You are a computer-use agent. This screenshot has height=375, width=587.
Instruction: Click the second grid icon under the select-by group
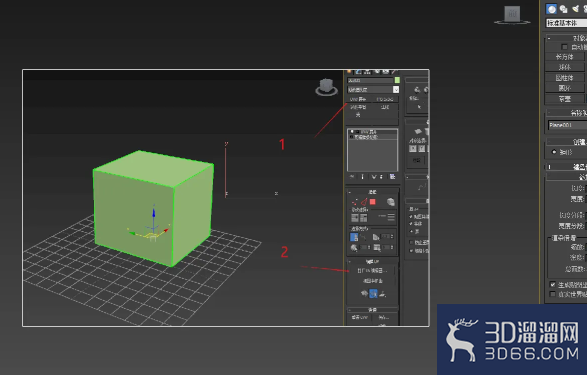364,218
